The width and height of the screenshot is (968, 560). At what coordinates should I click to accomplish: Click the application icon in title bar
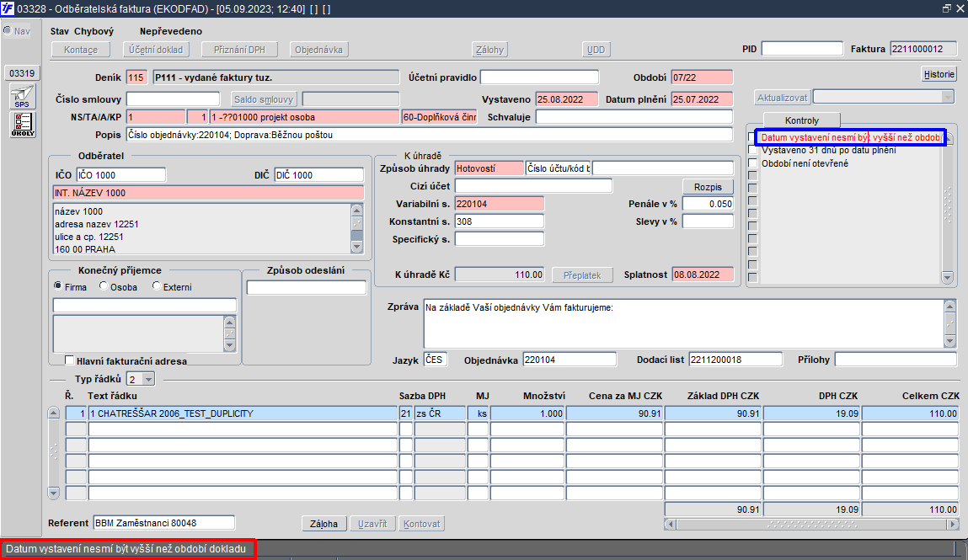click(x=8, y=8)
